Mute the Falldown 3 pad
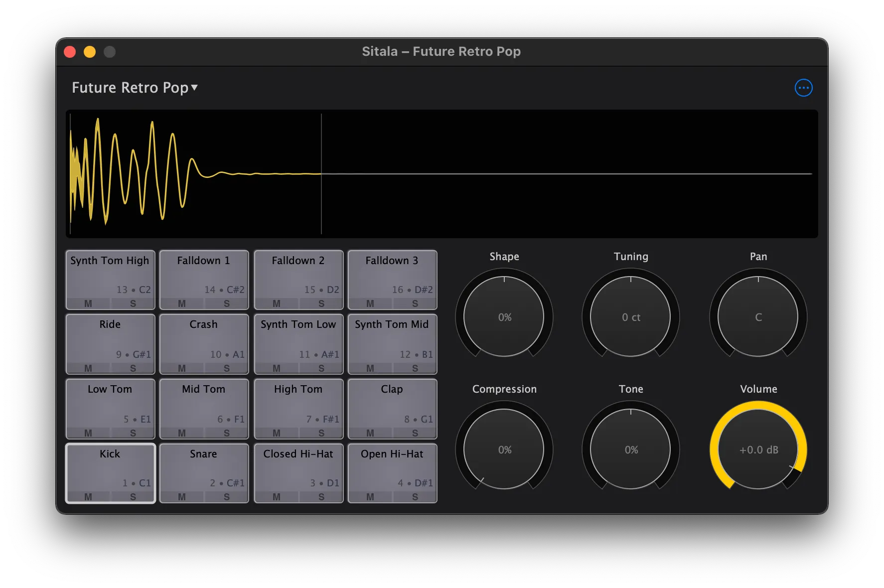The height and width of the screenshot is (588, 884). [370, 303]
